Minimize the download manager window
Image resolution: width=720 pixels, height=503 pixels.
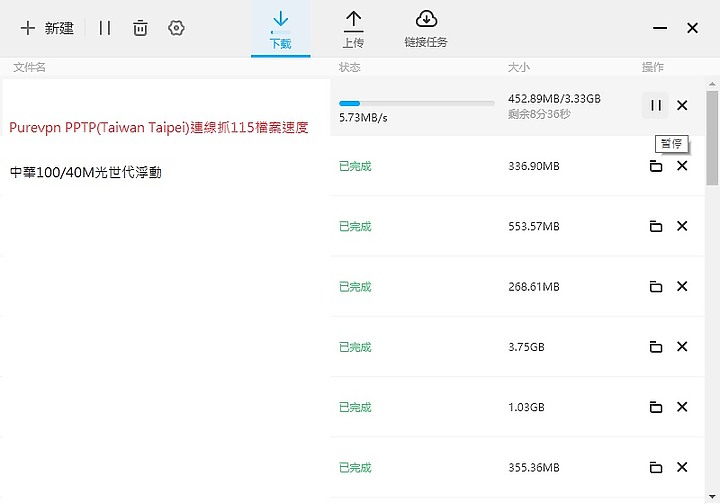[x=660, y=28]
